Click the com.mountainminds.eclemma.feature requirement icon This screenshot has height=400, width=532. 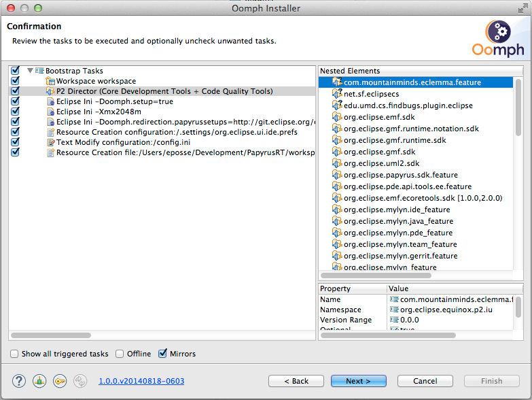coord(337,82)
